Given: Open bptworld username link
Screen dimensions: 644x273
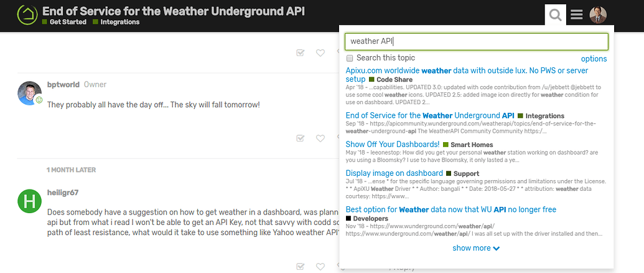Looking at the screenshot, I should pos(63,85).
